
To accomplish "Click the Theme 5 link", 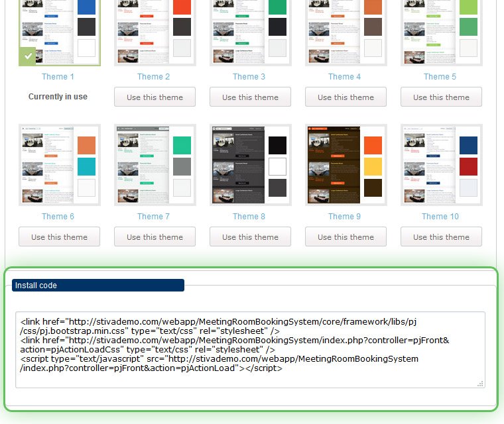I will tap(440, 77).
